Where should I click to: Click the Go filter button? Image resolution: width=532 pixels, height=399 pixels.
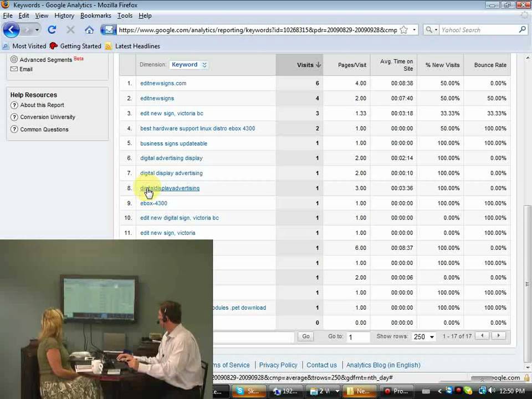point(306,336)
